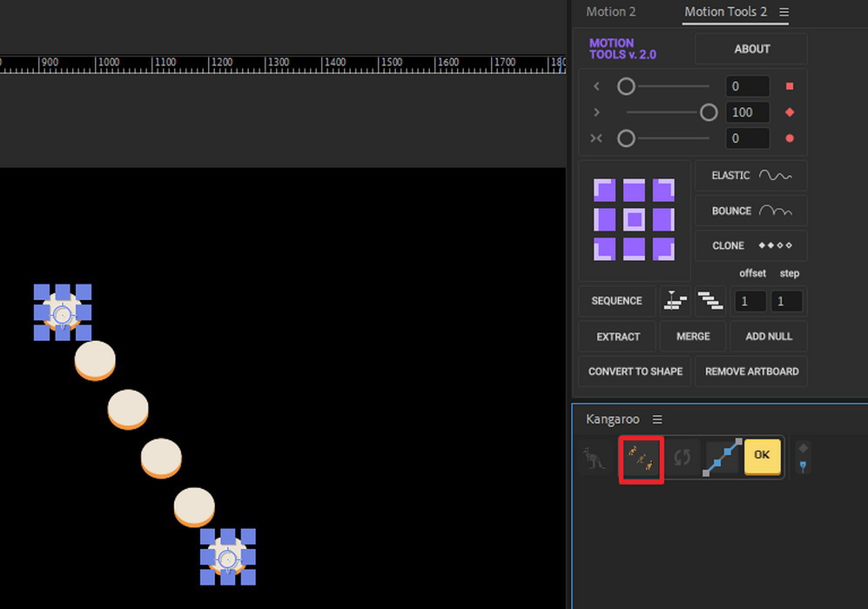Screen dimensions: 868x609
Task: Apply the ELASTIC effect button
Action: tap(750, 176)
